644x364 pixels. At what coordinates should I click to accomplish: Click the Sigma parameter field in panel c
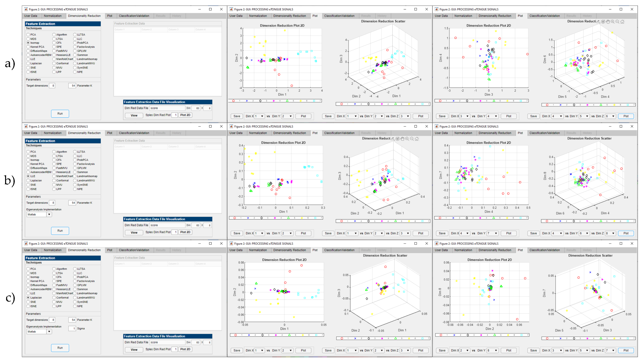[x=72, y=329]
